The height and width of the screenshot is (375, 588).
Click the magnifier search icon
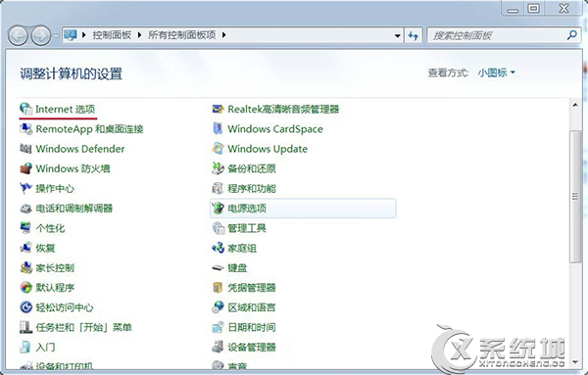pos(572,35)
